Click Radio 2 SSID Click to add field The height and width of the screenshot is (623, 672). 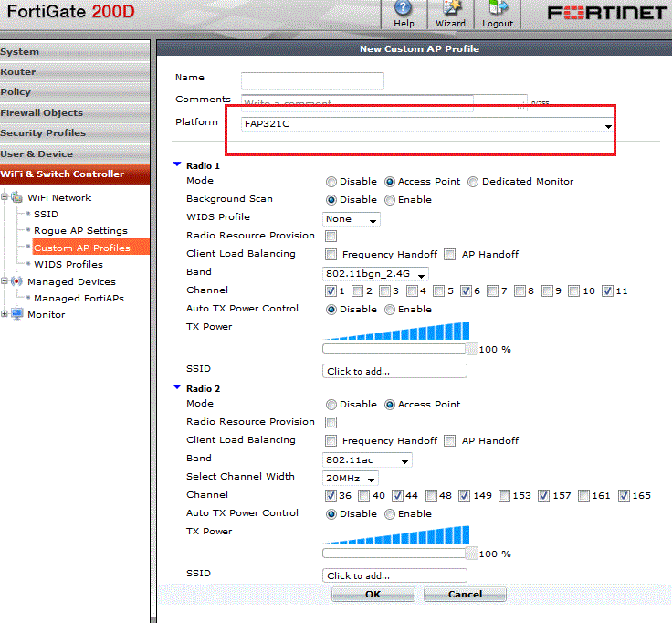(394, 575)
